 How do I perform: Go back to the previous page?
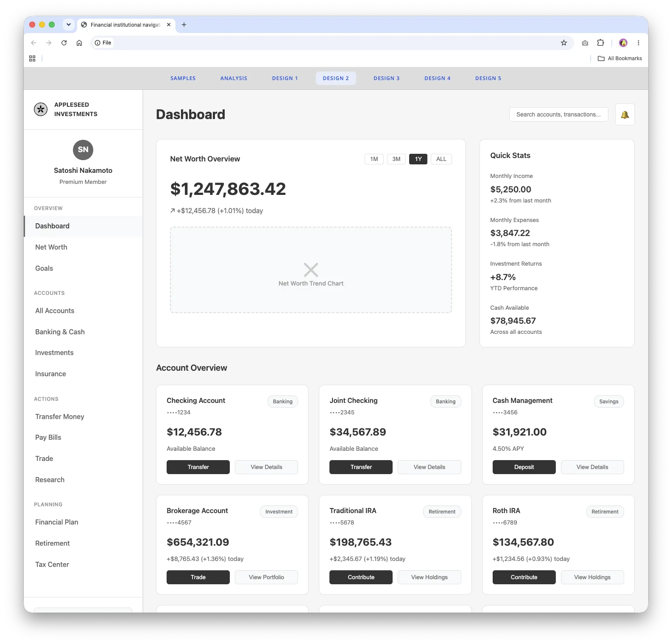pos(33,43)
